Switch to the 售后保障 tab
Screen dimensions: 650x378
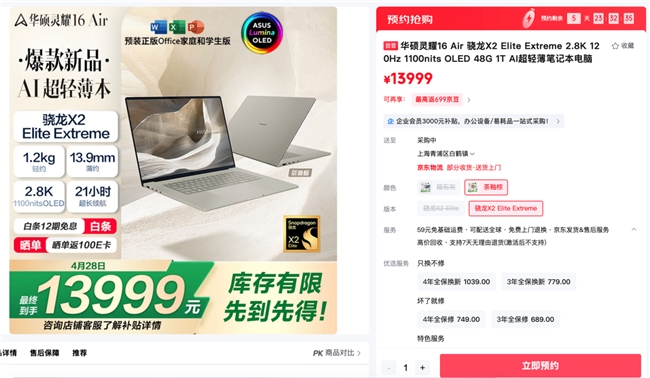pos(44,353)
